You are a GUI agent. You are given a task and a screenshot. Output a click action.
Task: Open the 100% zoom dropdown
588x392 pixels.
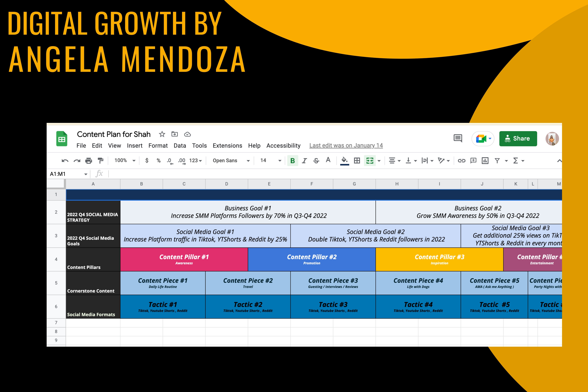(x=125, y=161)
